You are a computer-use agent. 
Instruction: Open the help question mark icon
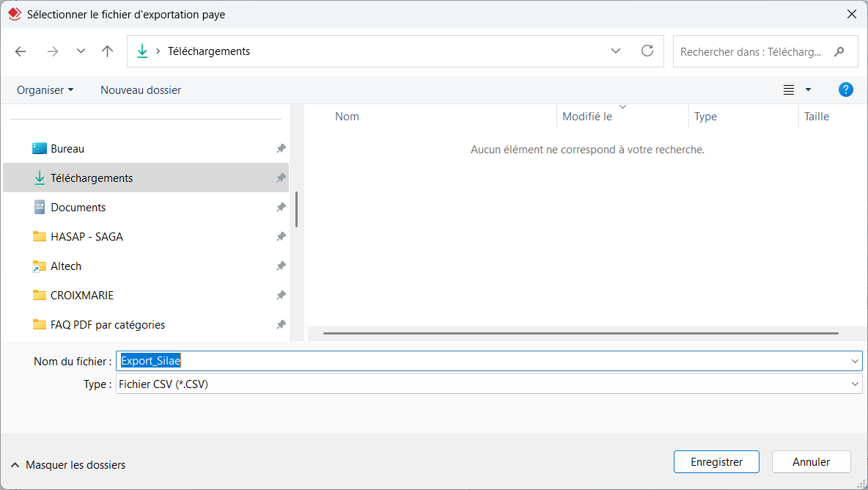(845, 90)
